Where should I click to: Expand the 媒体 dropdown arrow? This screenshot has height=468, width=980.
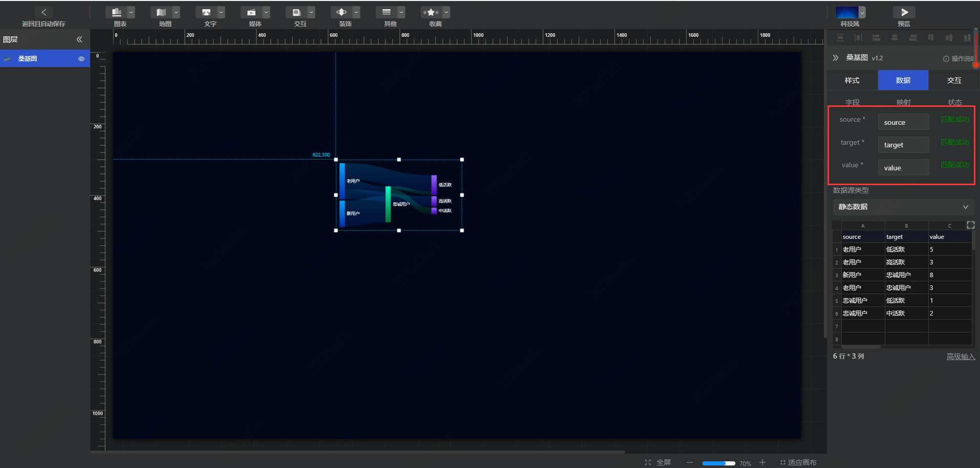pos(266,12)
